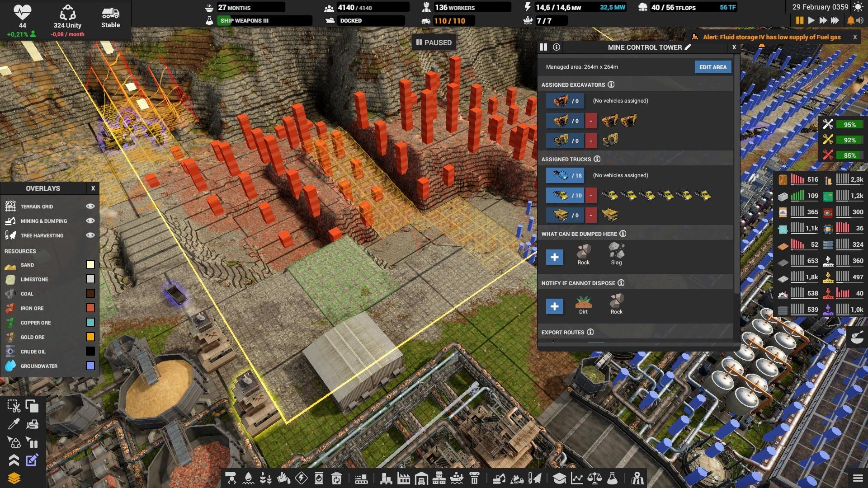Click the overlays layers icon
The width and height of the screenshot is (868, 488).
click(14, 478)
